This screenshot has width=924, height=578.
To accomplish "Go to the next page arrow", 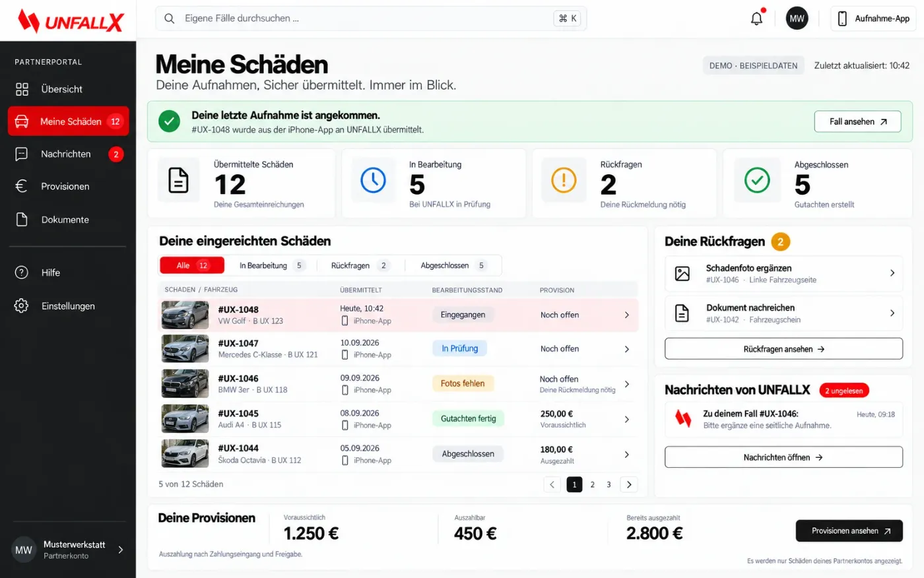I will point(629,484).
